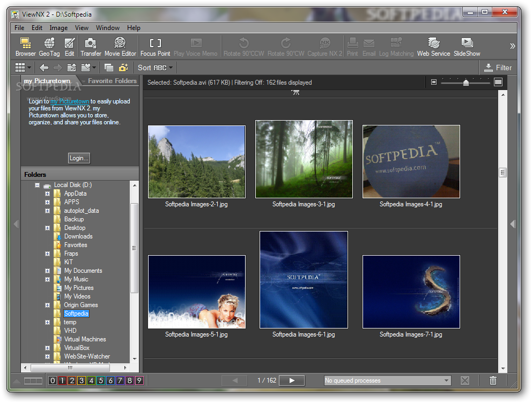
Task: Start the SlideShow
Action: (x=467, y=47)
